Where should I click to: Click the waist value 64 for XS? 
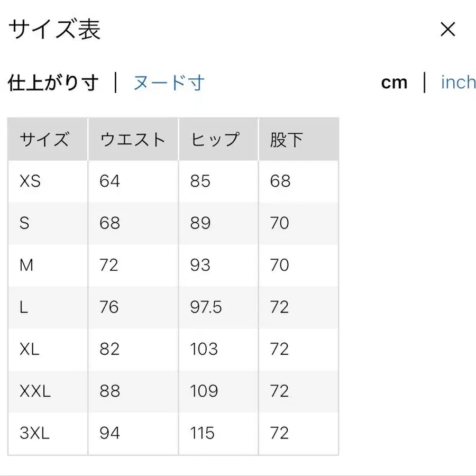(109, 181)
